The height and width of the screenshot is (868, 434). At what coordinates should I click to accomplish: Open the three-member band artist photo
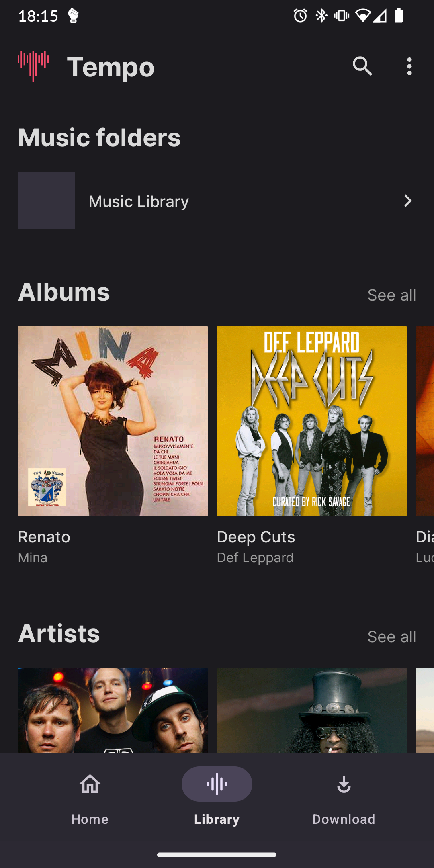(x=113, y=710)
